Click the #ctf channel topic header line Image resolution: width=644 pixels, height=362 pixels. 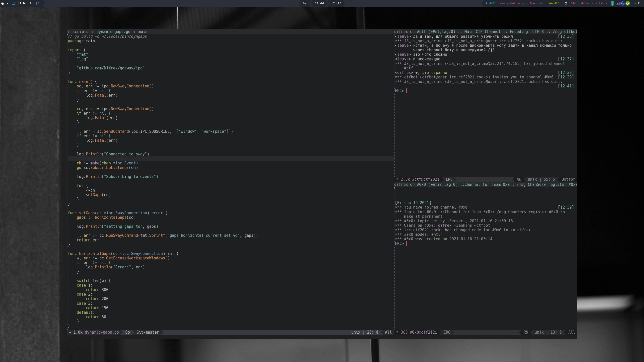click(486, 32)
